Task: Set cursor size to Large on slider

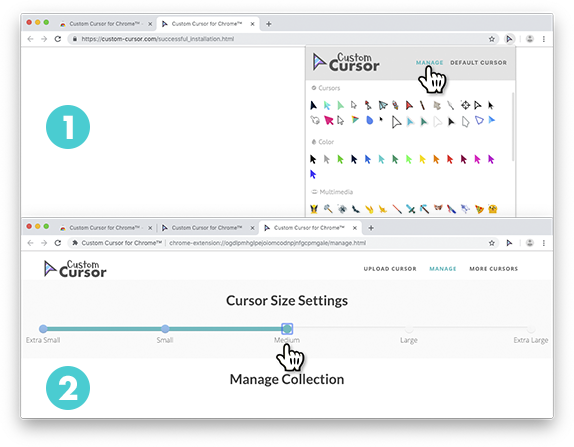Action: (409, 328)
